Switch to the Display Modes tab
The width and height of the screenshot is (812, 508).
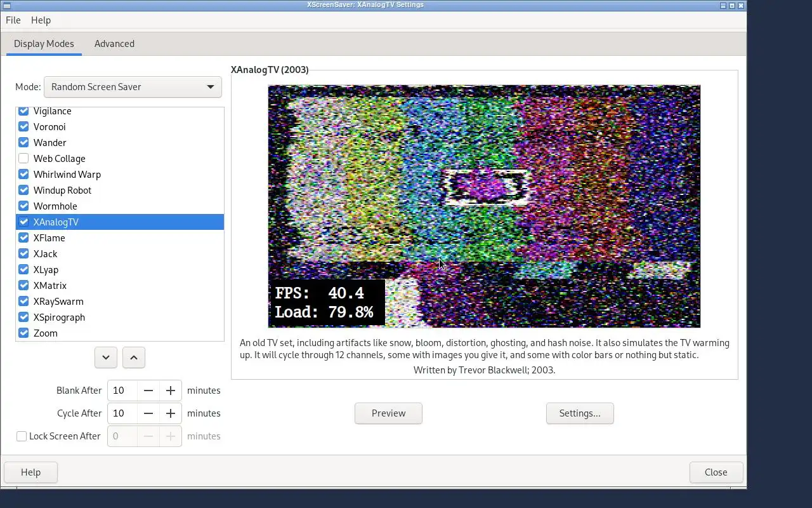[x=44, y=44]
